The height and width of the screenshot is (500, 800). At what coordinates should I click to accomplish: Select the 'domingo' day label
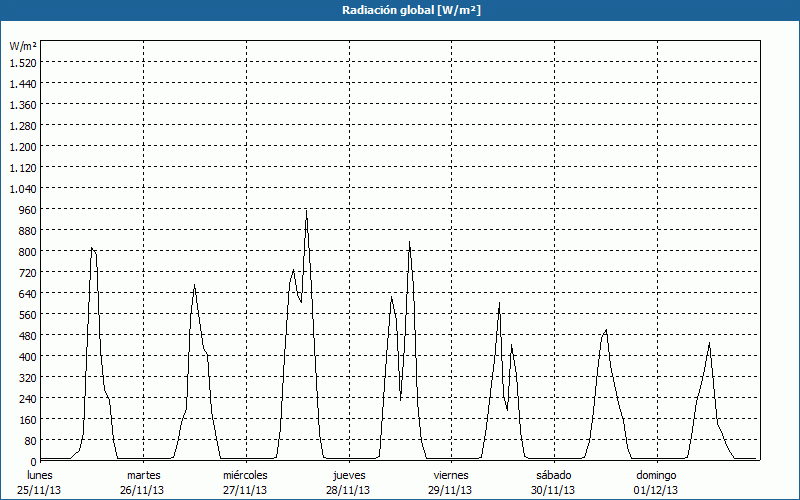656,475
